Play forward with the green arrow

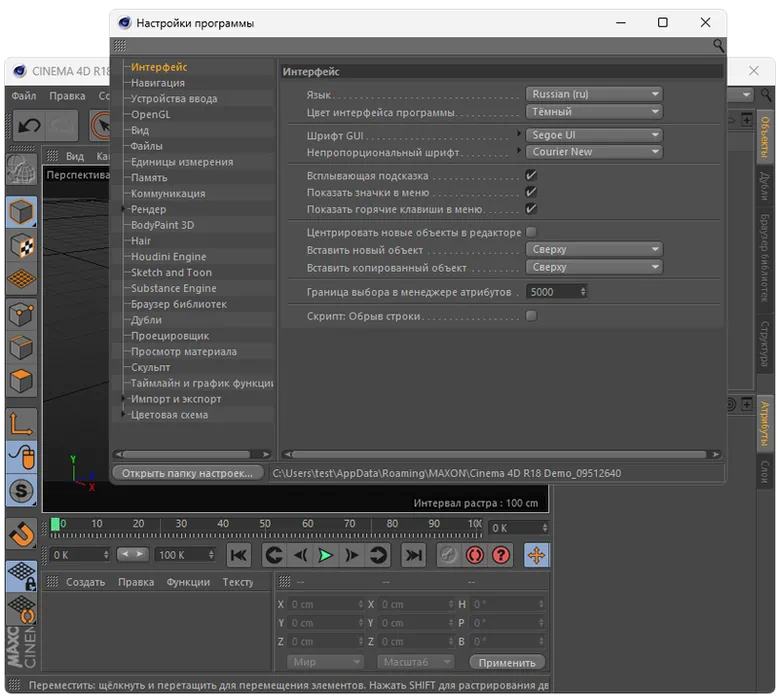(325, 555)
